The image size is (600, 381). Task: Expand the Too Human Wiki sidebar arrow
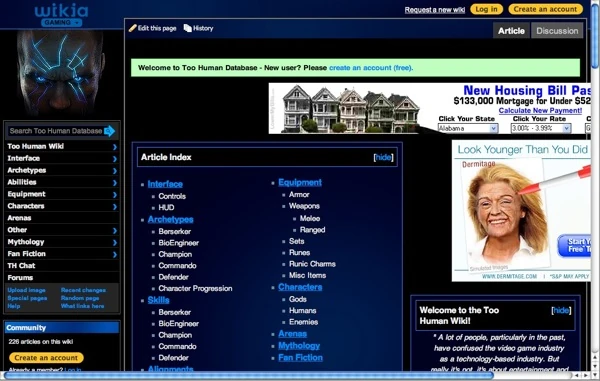(x=115, y=147)
